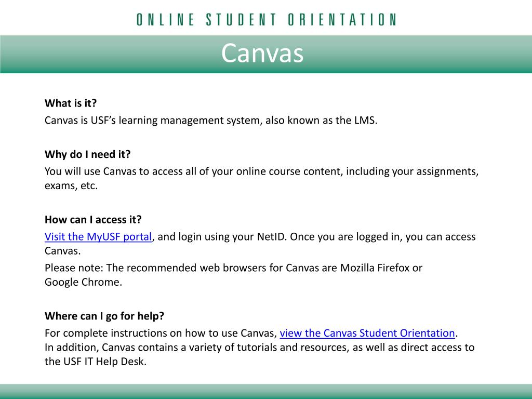Select the 'What is it?' heading

coord(71,103)
